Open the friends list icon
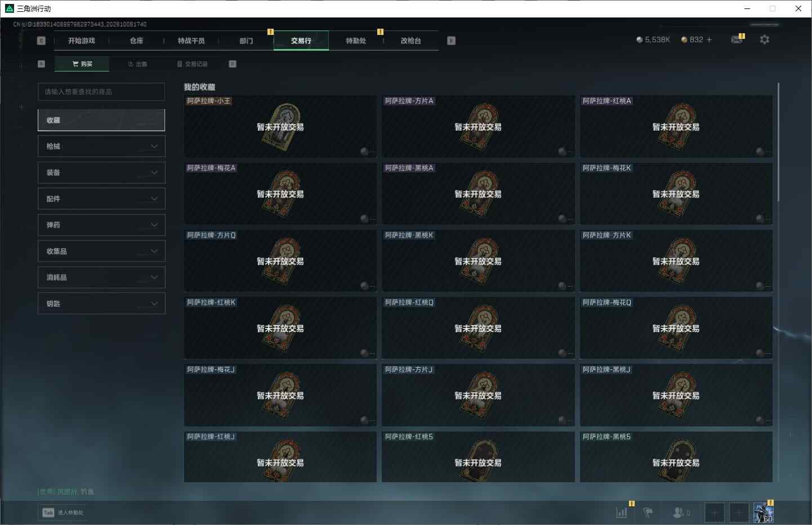812x525 pixels. pos(679,513)
